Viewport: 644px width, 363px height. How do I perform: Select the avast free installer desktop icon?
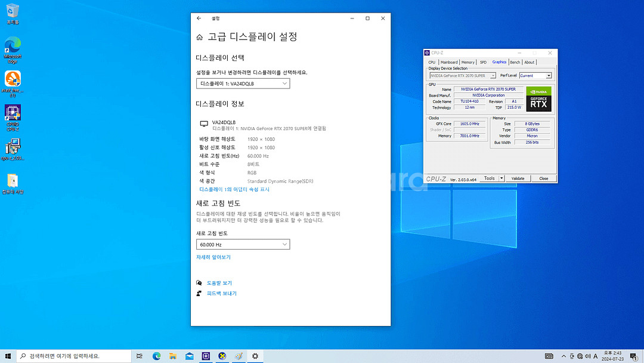point(13,84)
